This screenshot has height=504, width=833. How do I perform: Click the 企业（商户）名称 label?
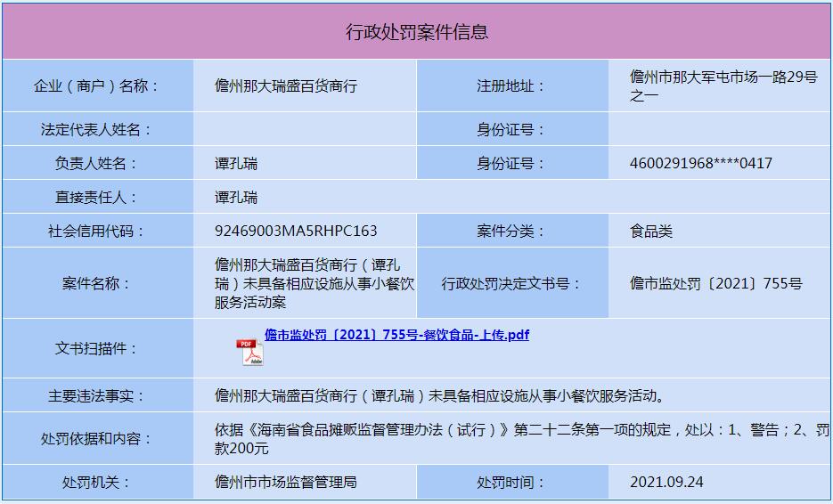[x=97, y=86]
